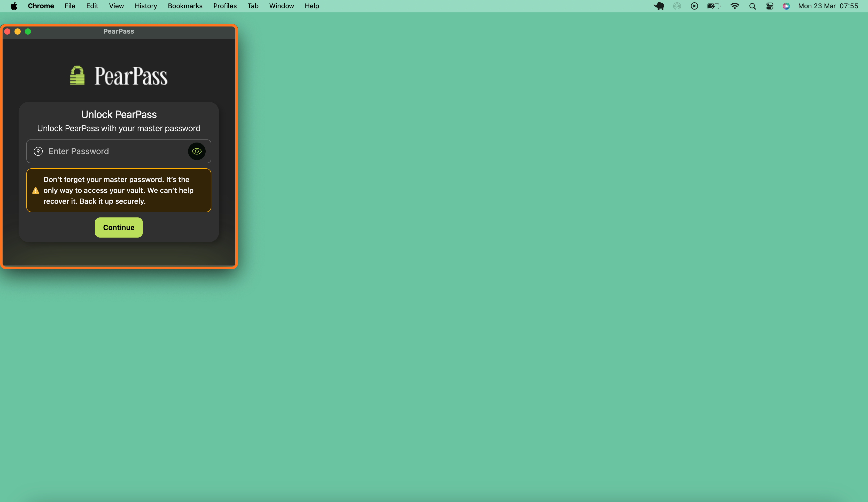Open Siri from the menu bar

[x=786, y=6]
